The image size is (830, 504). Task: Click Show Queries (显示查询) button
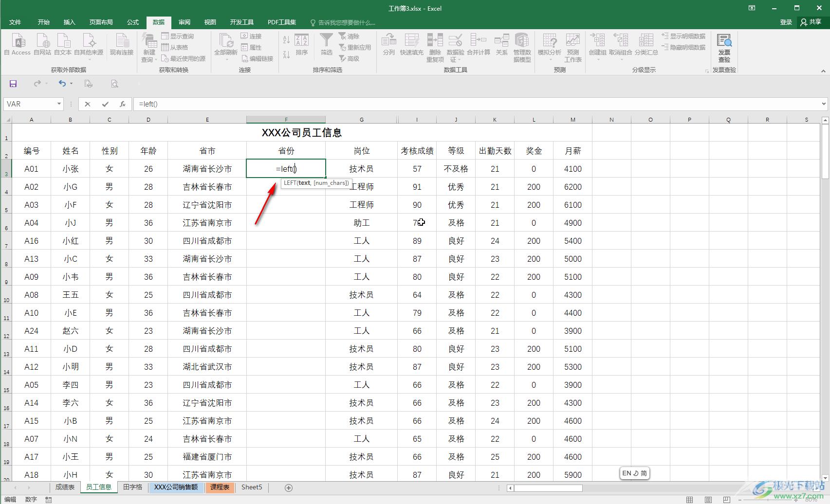178,36
